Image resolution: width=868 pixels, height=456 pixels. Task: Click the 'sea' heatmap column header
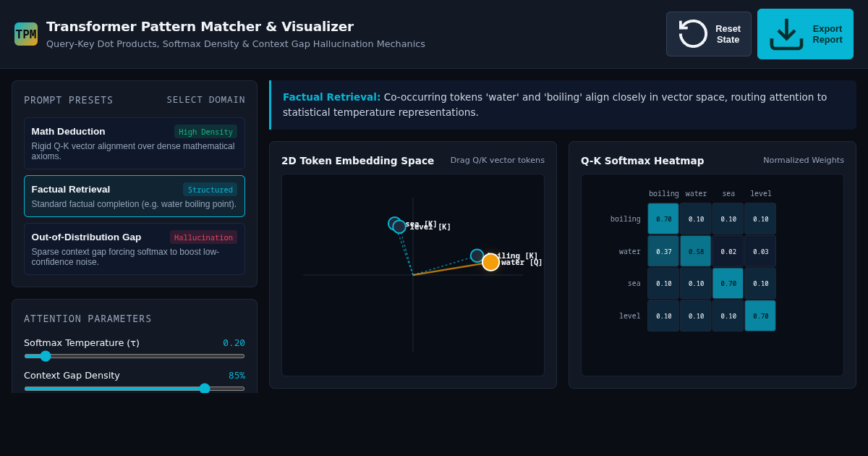[728, 194]
